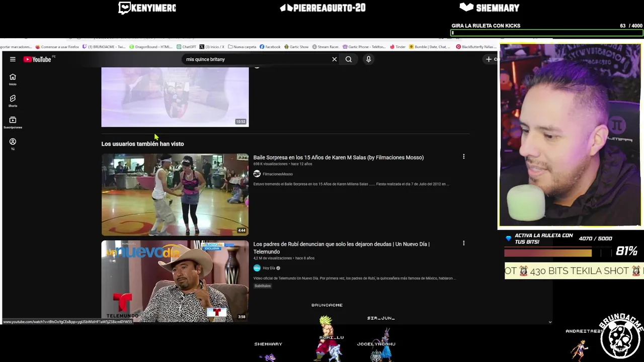The image size is (644, 362).
Task: Open Telemundo Un Nuevo Día thumbnail
Action: tap(175, 281)
